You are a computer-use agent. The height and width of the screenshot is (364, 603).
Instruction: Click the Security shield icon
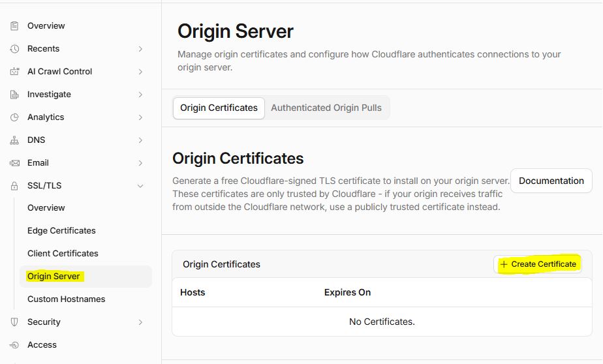pyautogui.click(x=14, y=322)
